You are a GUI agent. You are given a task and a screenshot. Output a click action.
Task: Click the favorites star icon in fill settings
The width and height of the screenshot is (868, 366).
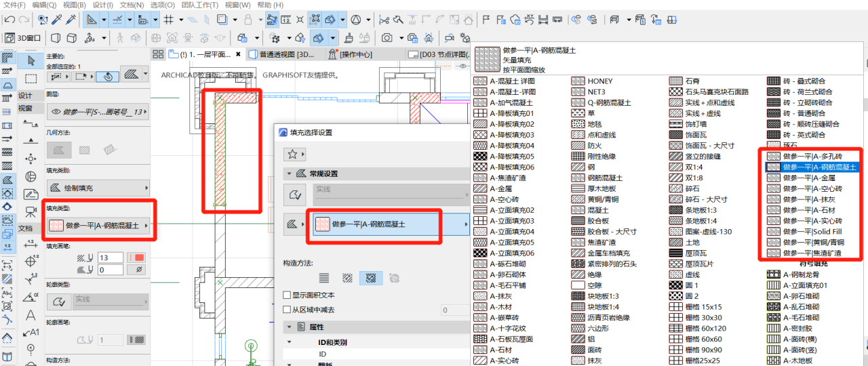pyautogui.click(x=293, y=154)
